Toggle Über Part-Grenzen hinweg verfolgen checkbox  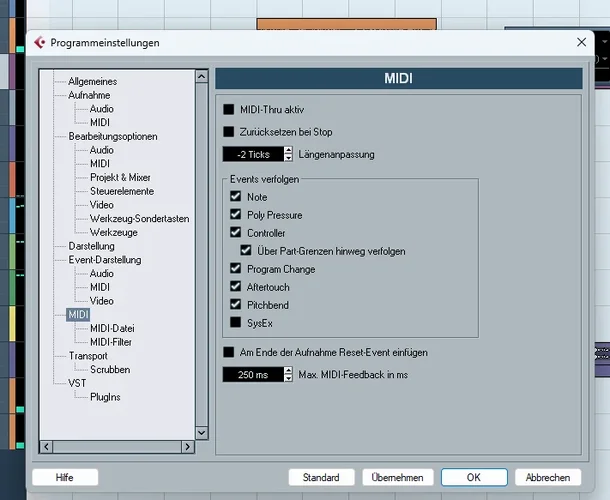pos(245,250)
